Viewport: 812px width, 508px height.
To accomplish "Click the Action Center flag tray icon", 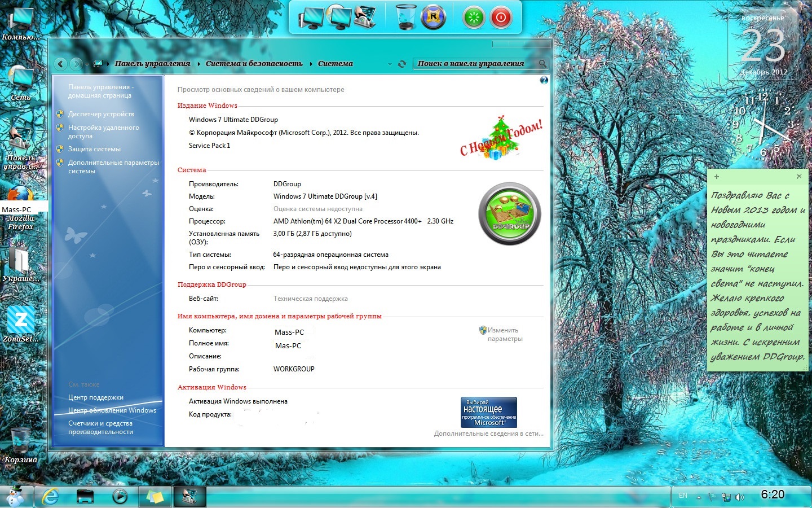I will click(x=713, y=497).
